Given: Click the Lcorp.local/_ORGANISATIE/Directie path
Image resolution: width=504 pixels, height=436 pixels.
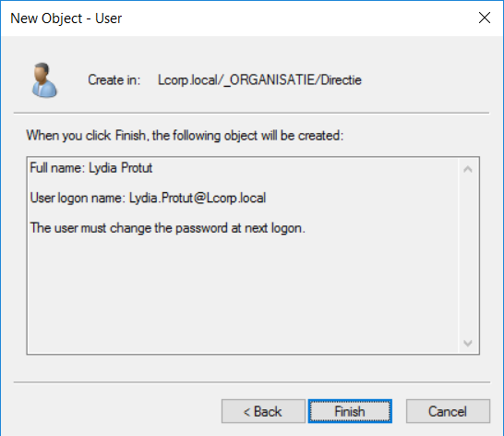Looking at the screenshot, I should pos(259,79).
